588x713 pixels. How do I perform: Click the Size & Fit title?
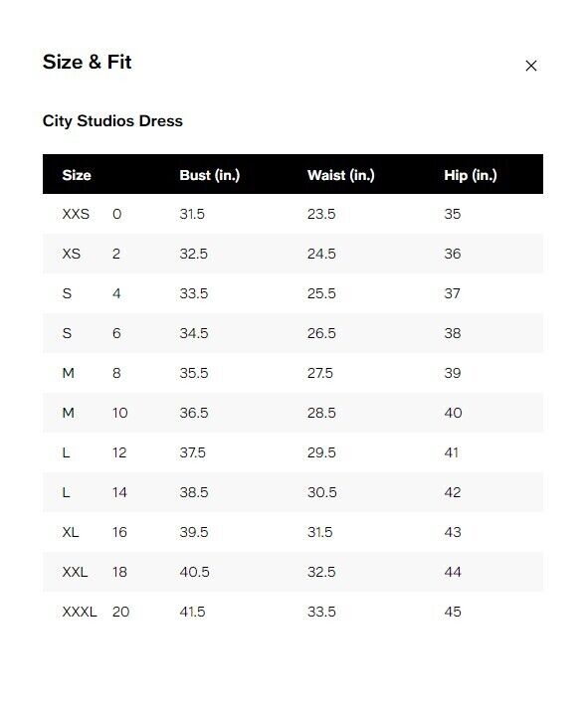87,62
